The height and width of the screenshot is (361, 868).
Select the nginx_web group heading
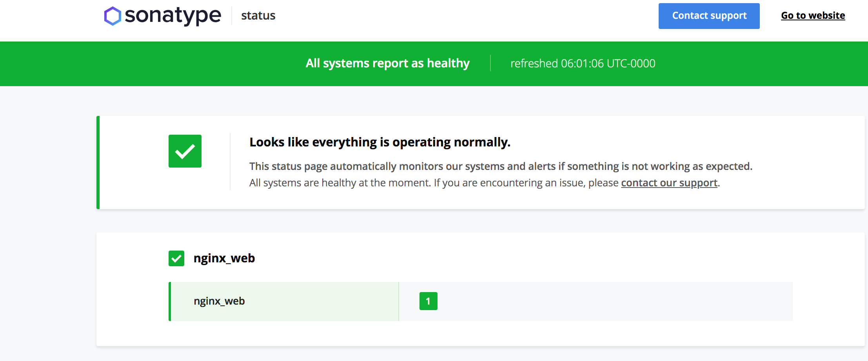point(224,258)
